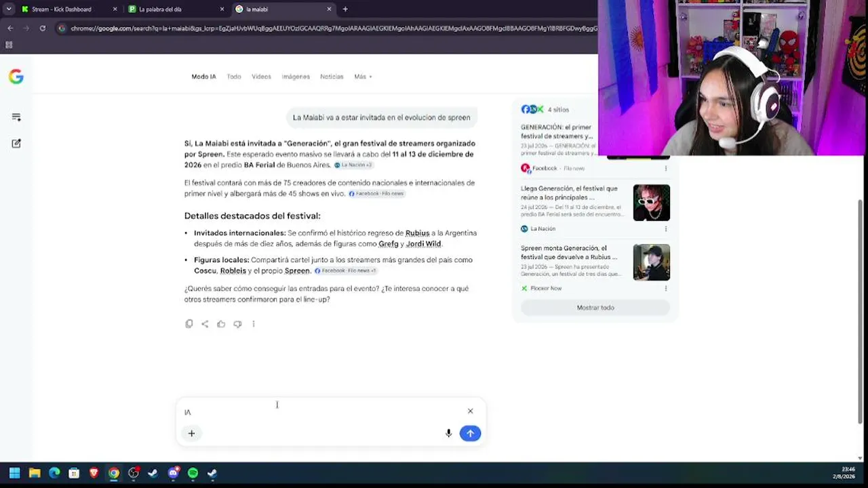
Task: Open the Llega Generación La Nación source card
Action: click(595, 209)
